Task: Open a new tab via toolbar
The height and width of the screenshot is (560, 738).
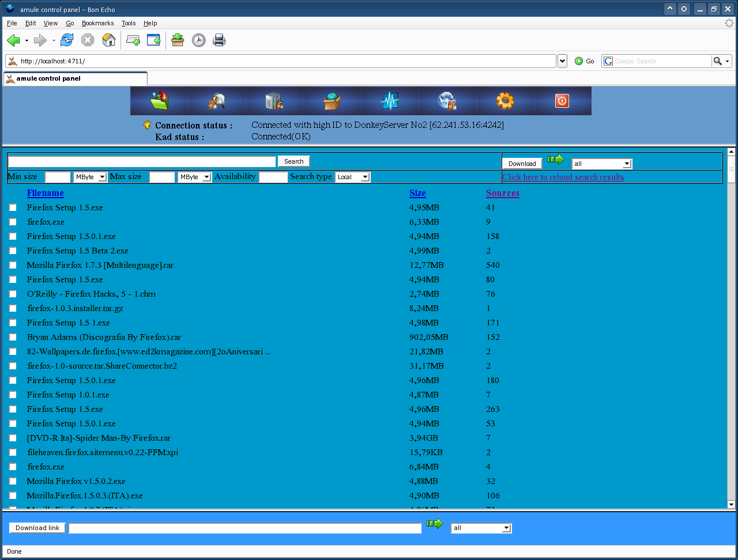Action: click(133, 40)
